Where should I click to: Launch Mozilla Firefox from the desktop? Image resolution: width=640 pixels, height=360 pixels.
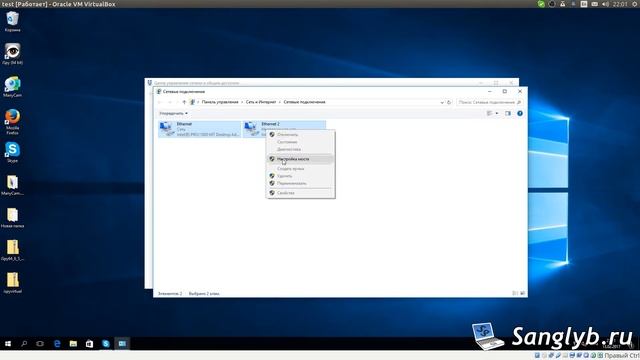pyautogui.click(x=12, y=121)
